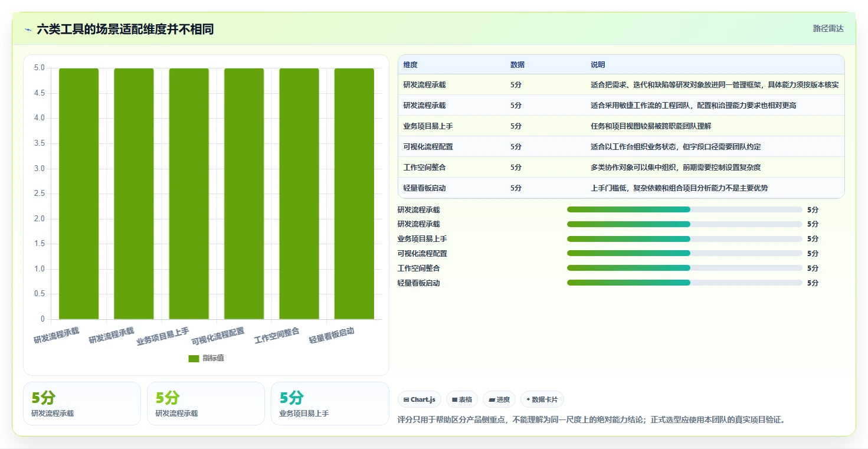Select the 进度 chip
The image size is (868, 449).
[x=499, y=399]
